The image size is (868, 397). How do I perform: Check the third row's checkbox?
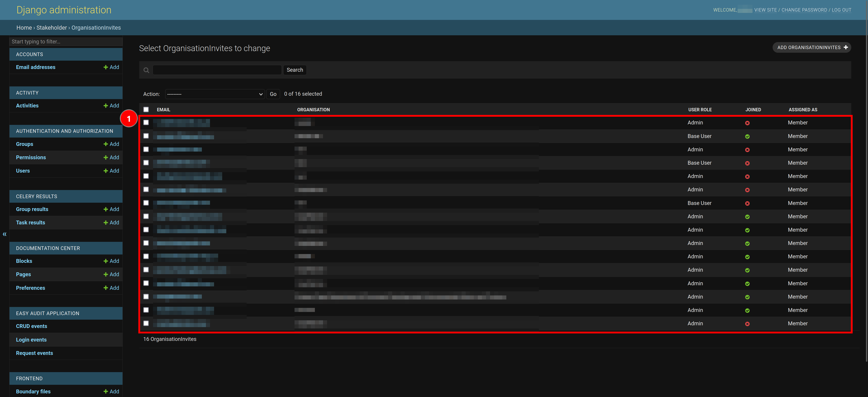click(146, 149)
